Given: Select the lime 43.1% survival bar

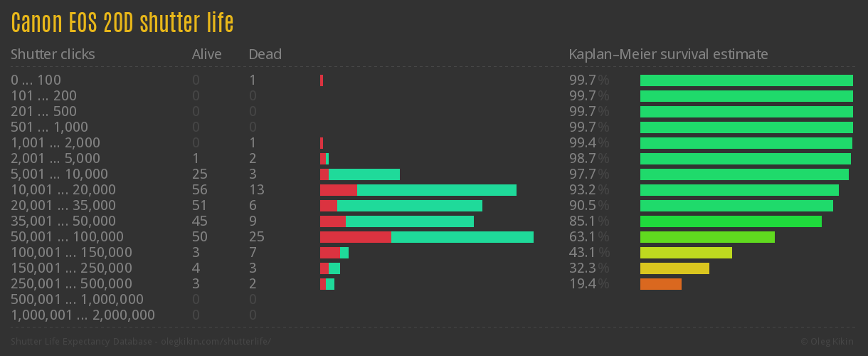Looking at the screenshot, I should pos(686,253).
